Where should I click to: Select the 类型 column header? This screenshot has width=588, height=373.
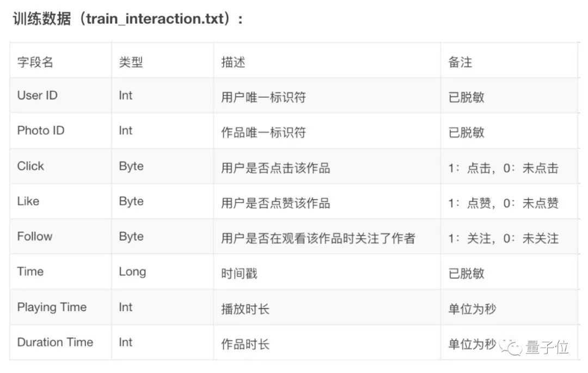click(131, 62)
